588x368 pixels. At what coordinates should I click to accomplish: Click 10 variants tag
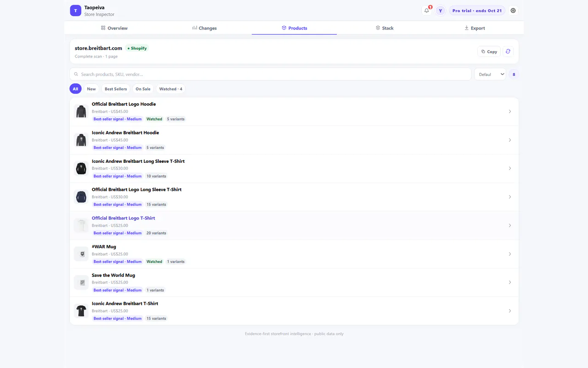156,176
